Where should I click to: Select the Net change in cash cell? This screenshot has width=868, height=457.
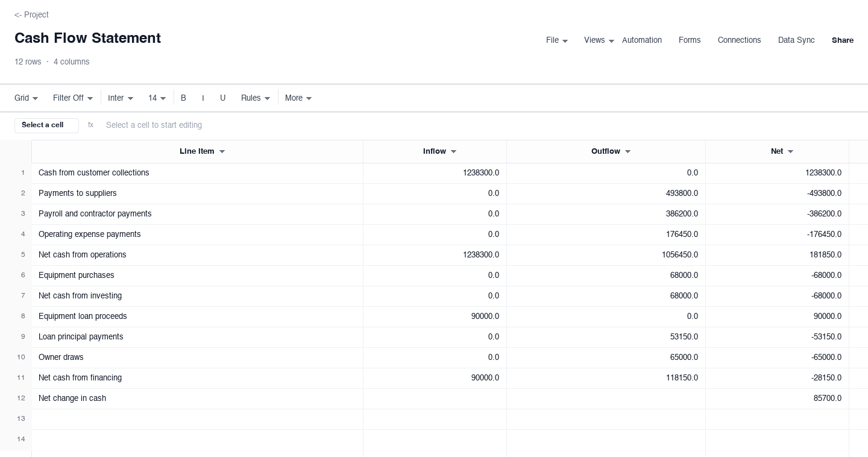[197, 399]
